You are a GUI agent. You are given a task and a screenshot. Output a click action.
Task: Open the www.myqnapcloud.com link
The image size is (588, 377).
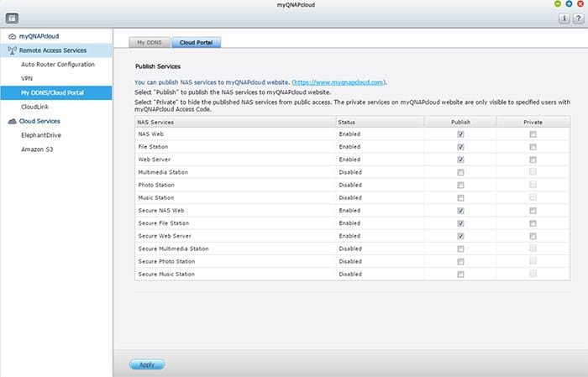point(339,82)
